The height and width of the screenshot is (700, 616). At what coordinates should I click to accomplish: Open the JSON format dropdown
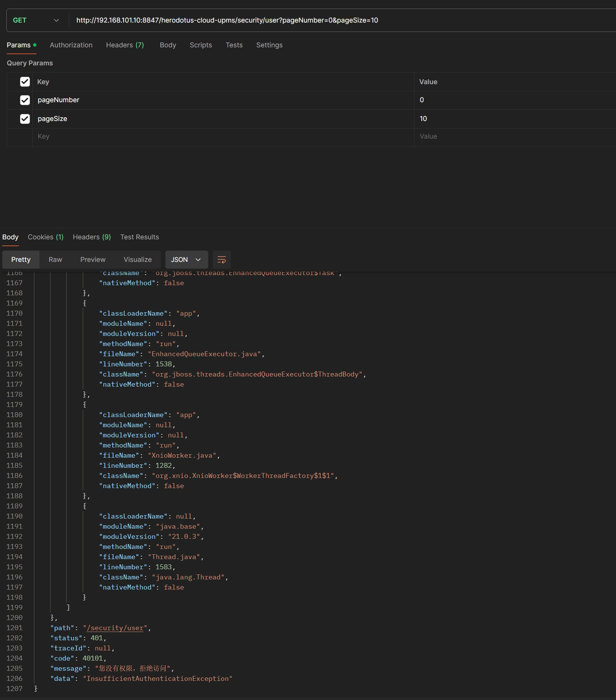[186, 260]
